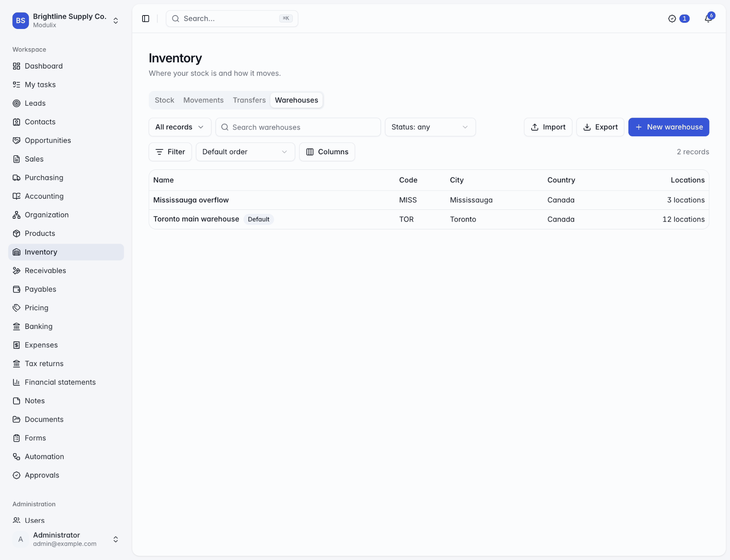
Task: Open the Columns selector
Action: pos(327,152)
